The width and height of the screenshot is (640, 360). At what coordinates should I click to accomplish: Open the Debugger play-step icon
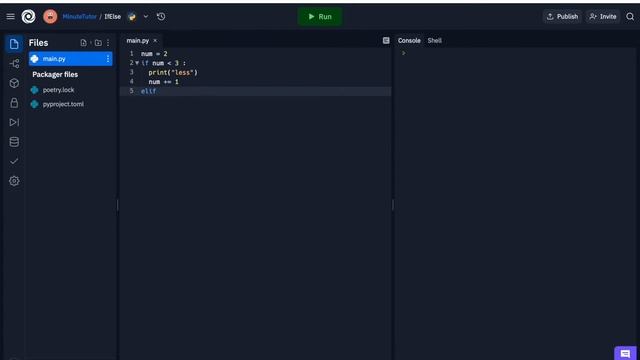[x=14, y=122]
